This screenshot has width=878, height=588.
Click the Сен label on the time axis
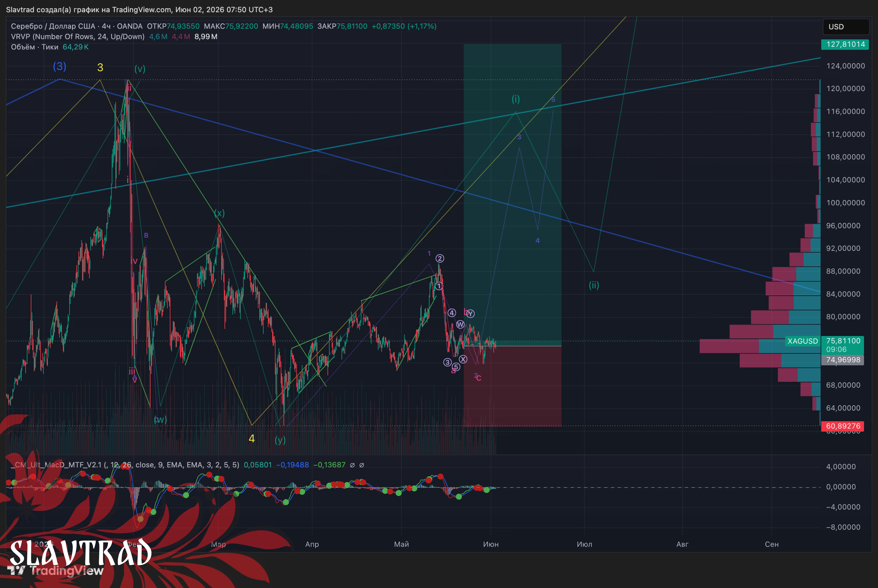click(x=772, y=545)
